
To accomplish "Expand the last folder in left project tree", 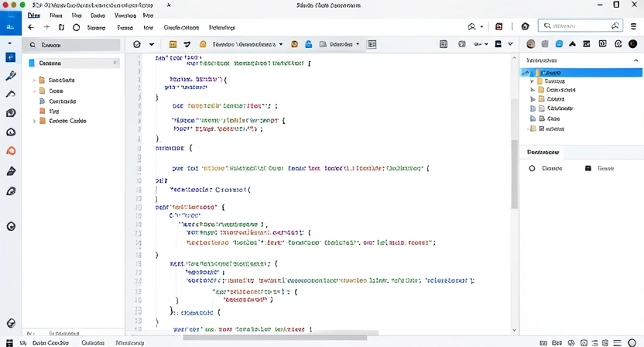I will pos(34,121).
